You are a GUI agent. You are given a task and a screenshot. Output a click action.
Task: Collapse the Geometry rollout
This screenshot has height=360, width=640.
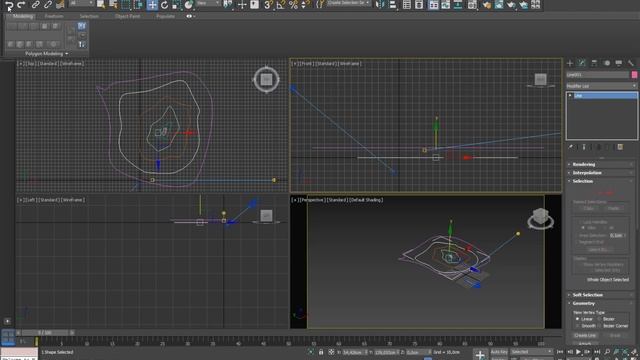pos(601,303)
